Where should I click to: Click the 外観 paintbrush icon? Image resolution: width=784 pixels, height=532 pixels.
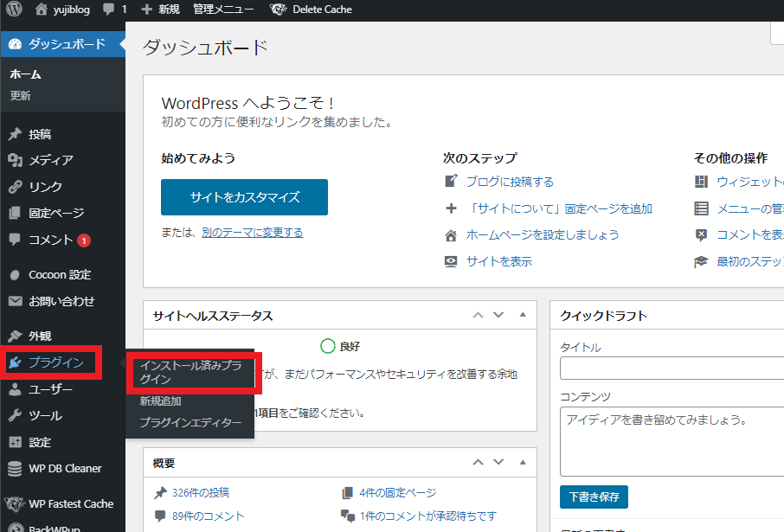pyautogui.click(x=15, y=336)
